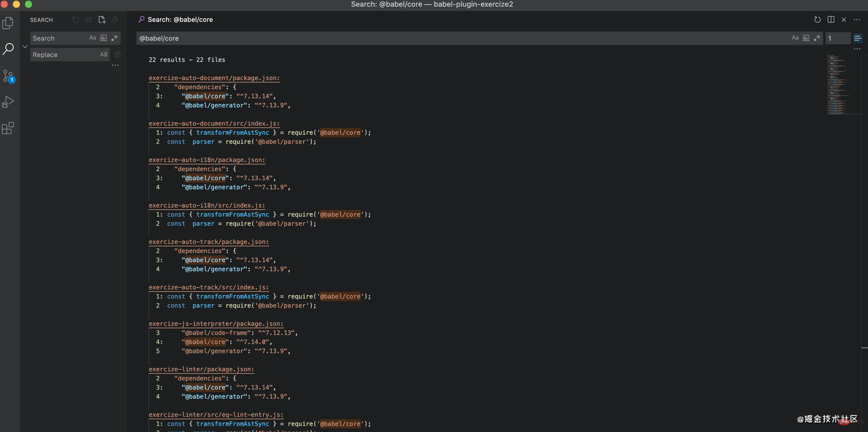
Task: Toggle search details ellipsis under Replace field
Action: (x=115, y=65)
